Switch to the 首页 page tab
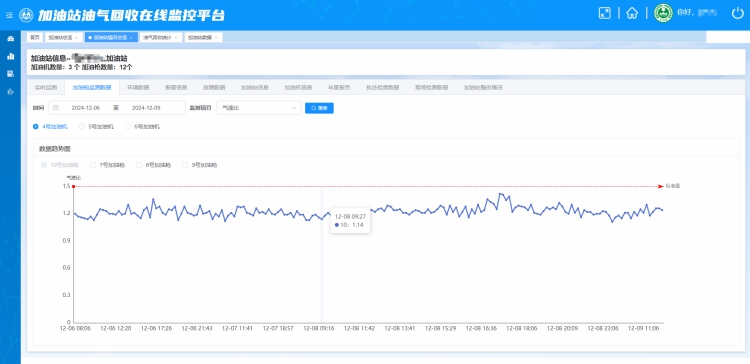This screenshot has height=364, width=750. click(x=35, y=37)
